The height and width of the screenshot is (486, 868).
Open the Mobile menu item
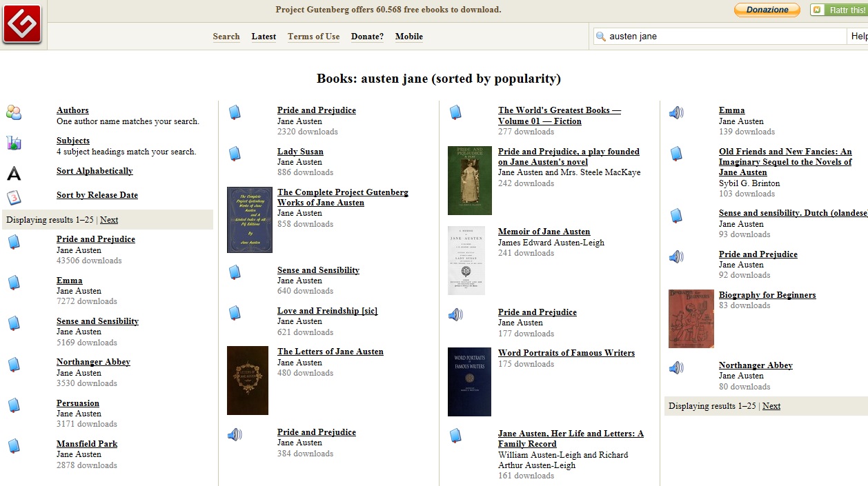tap(409, 37)
